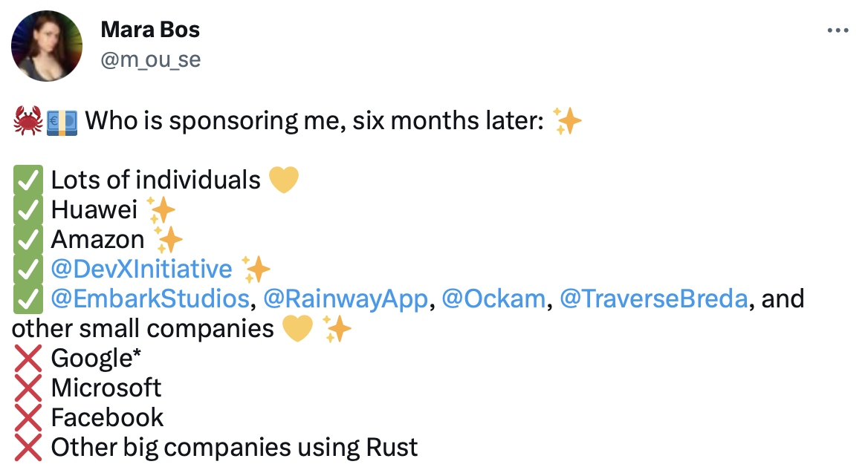The height and width of the screenshot is (470, 868).
Task: Click the euro banknote emoji
Action: (61, 120)
